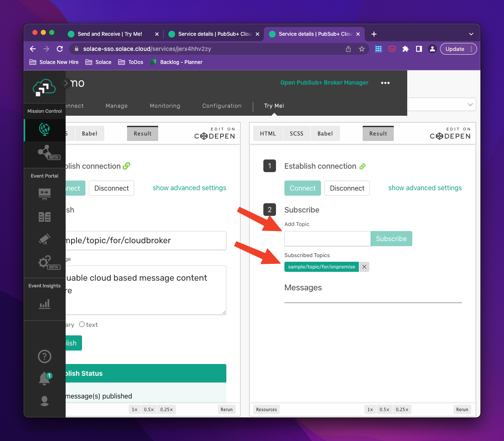Select the SCSS tab in the subscriber CodePen
The image size is (504, 441).
point(296,133)
